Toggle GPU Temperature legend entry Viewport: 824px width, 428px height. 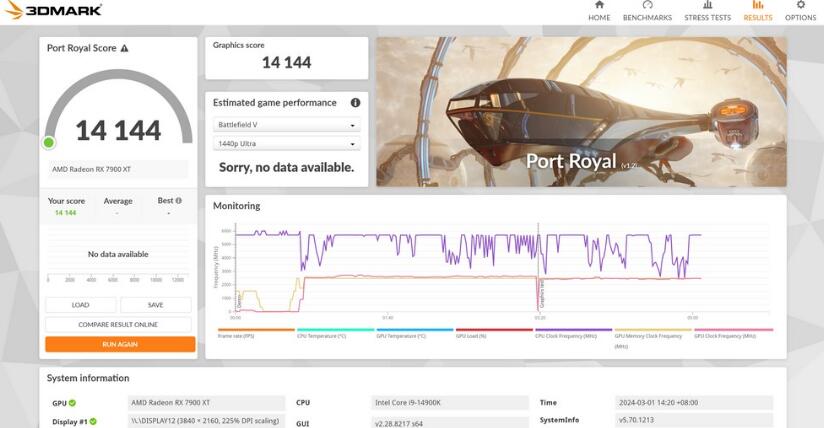[x=415, y=333]
